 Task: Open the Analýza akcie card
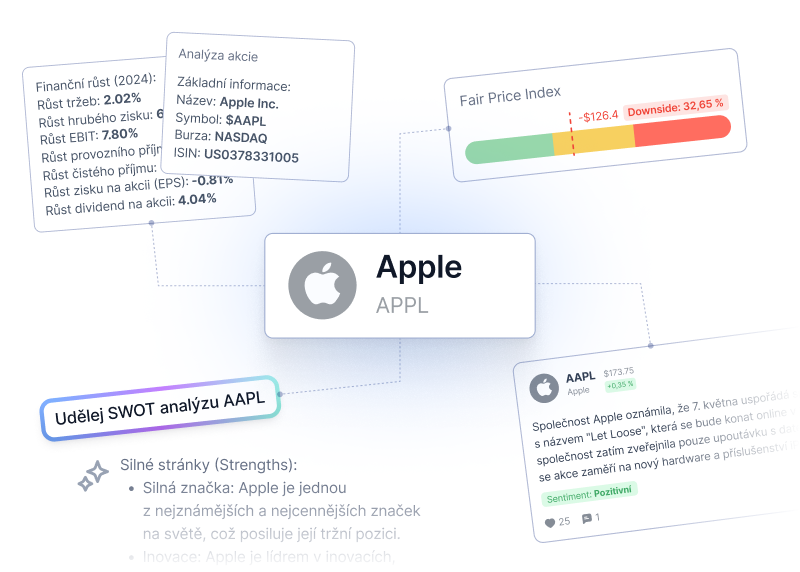coord(257,107)
